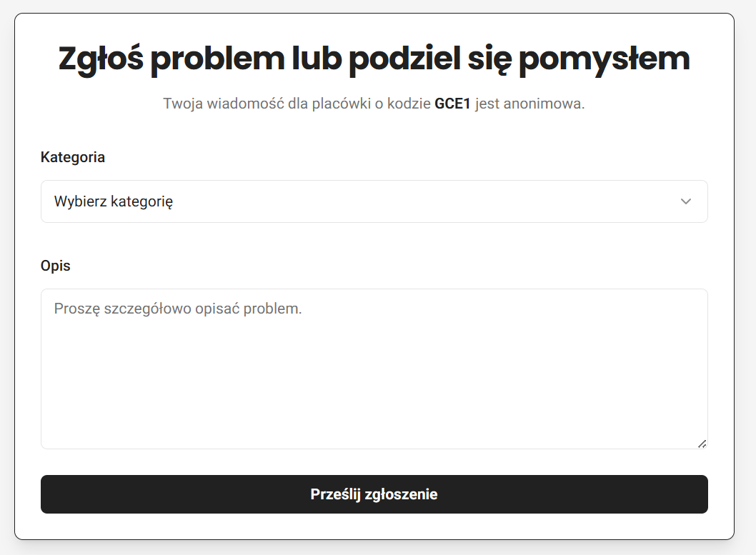Click the anonymity notice text below the heading
The image size is (756, 555).
(374, 103)
